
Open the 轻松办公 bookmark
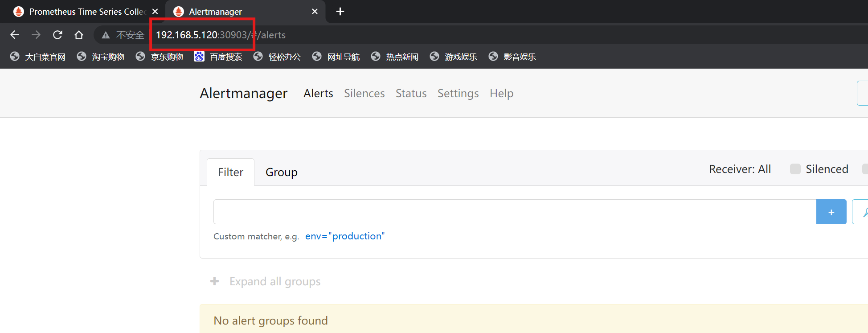[x=277, y=57]
